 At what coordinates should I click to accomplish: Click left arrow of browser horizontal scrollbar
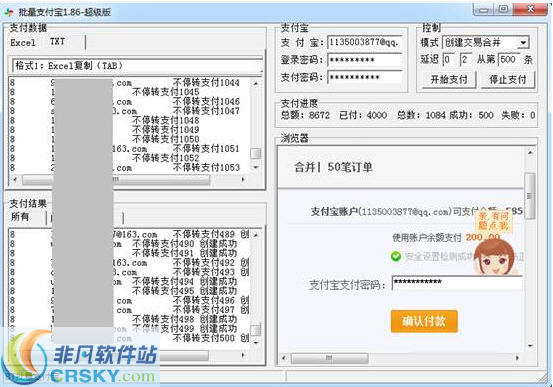(284, 358)
